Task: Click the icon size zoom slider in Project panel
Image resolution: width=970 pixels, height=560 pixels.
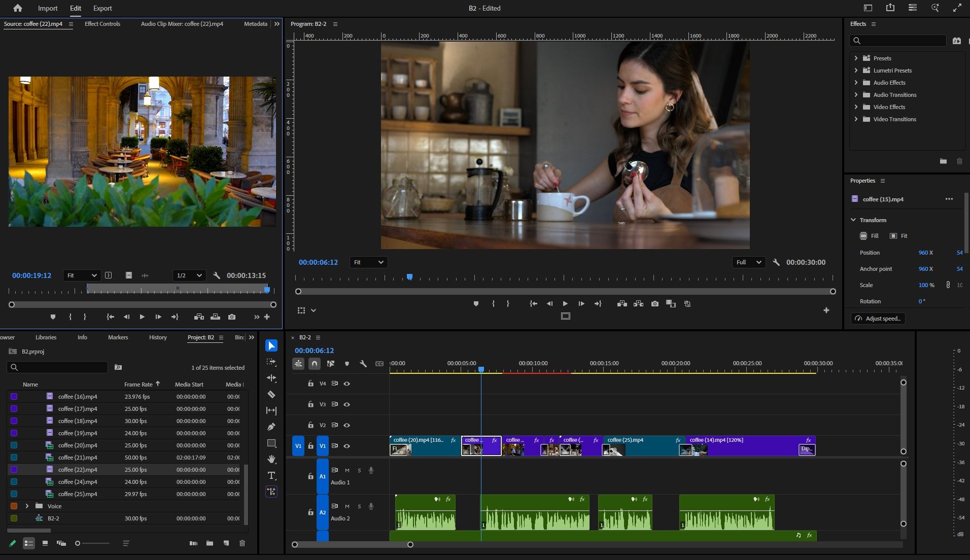Action: (92, 543)
